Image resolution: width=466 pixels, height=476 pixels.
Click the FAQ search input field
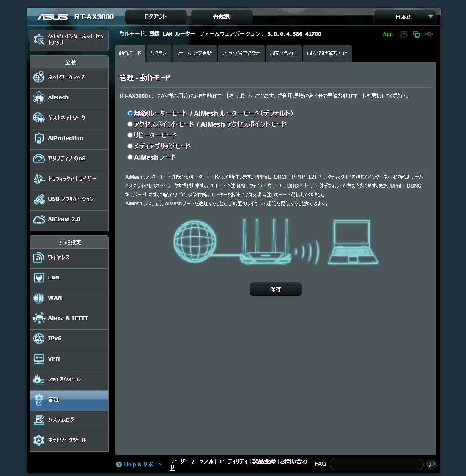pyautogui.click(x=377, y=464)
